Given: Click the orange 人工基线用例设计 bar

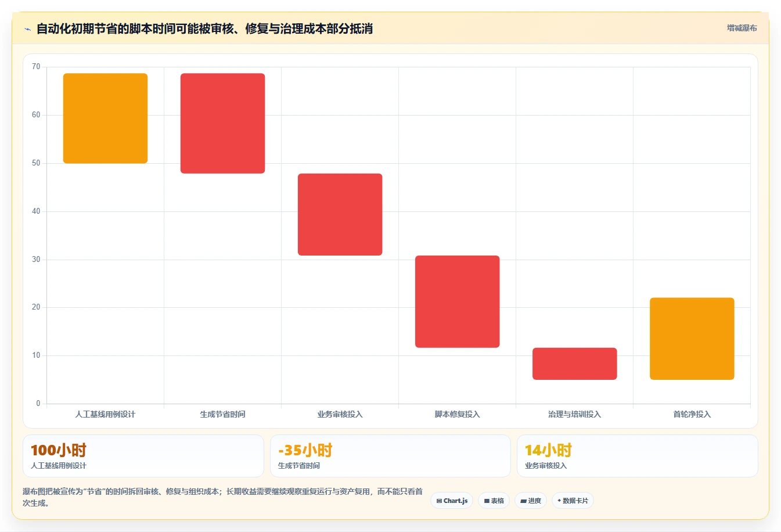Looking at the screenshot, I should [105, 118].
